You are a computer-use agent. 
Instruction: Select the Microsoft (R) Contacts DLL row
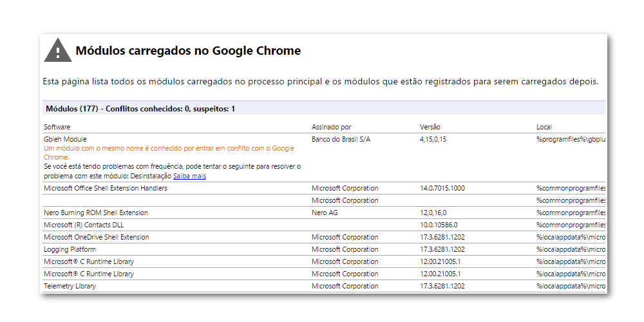pos(83,225)
